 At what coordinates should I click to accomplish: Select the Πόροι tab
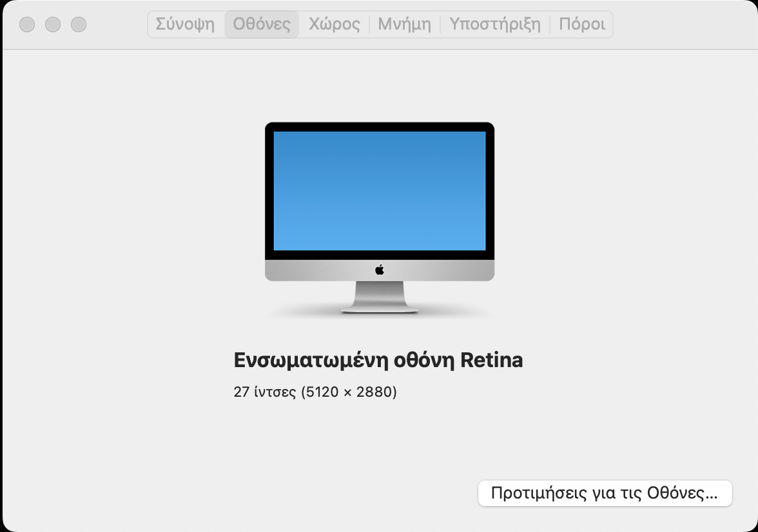(x=581, y=24)
